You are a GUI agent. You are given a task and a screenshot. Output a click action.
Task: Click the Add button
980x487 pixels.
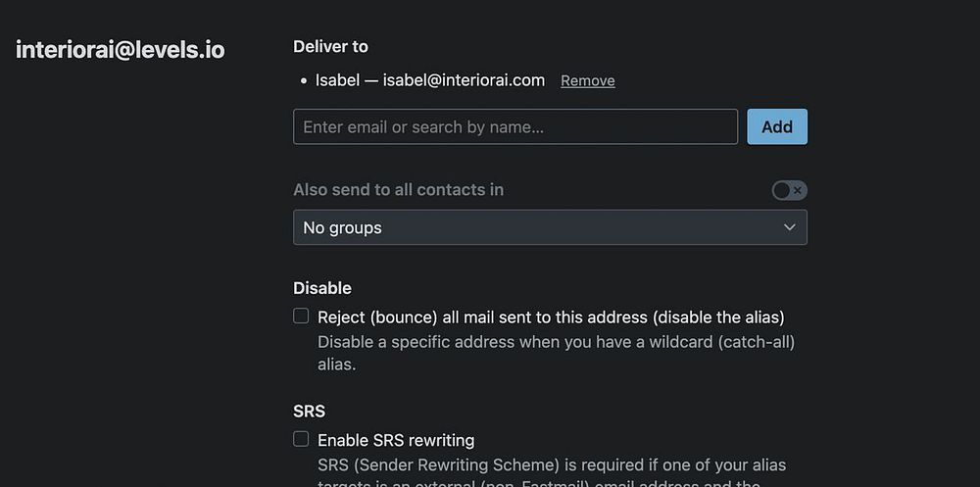[777, 126]
